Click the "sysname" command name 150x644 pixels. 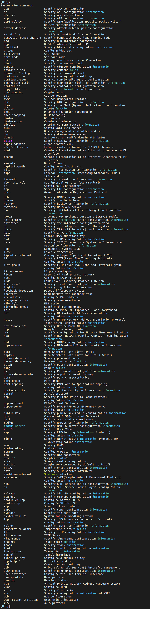click(10, 513)
